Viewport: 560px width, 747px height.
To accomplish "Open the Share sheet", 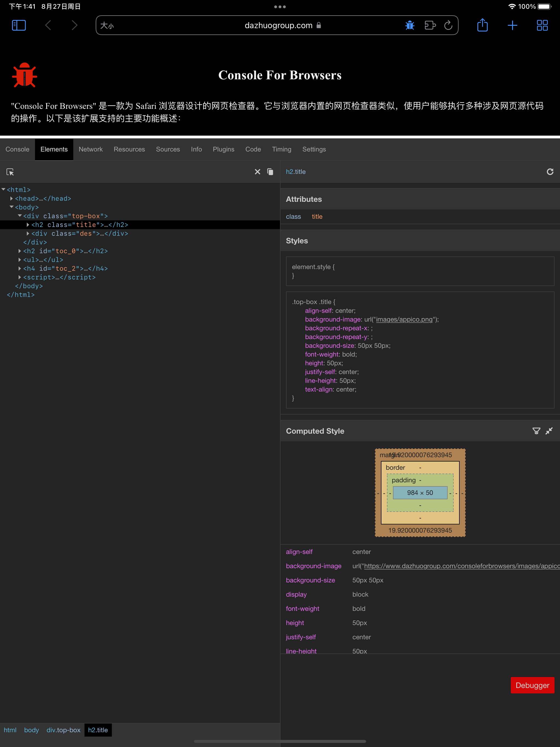I will 482,25.
